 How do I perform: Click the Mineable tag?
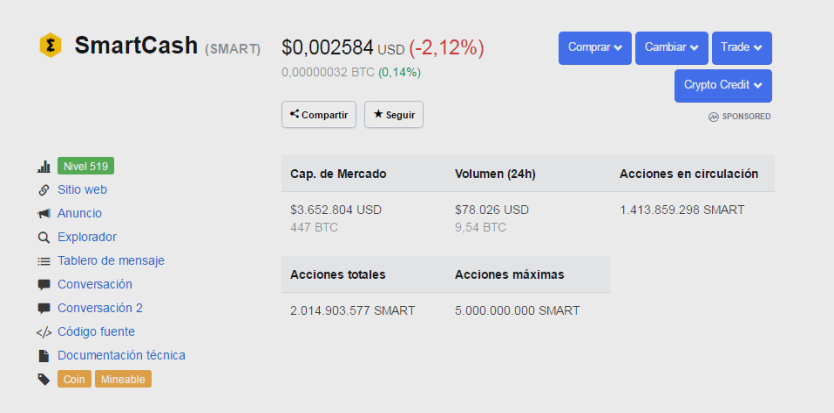pyautogui.click(x=123, y=379)
